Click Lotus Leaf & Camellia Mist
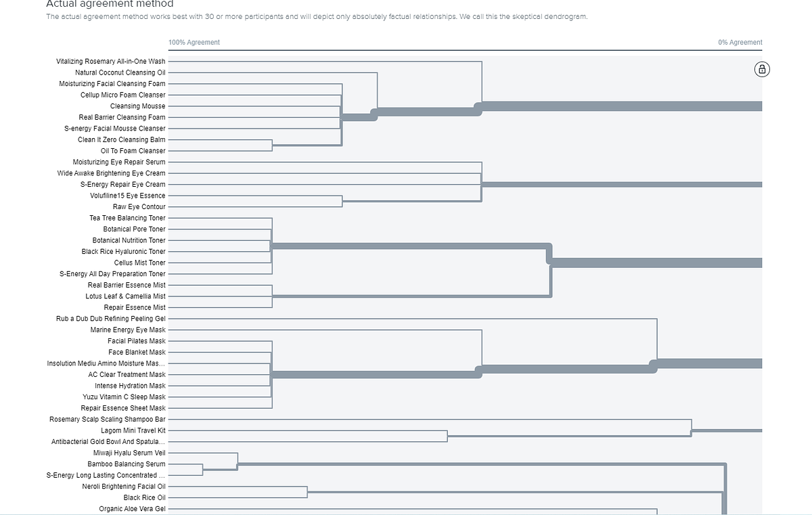Image resolution: width=812 pixels, height=515 pixels. (125, 296)
